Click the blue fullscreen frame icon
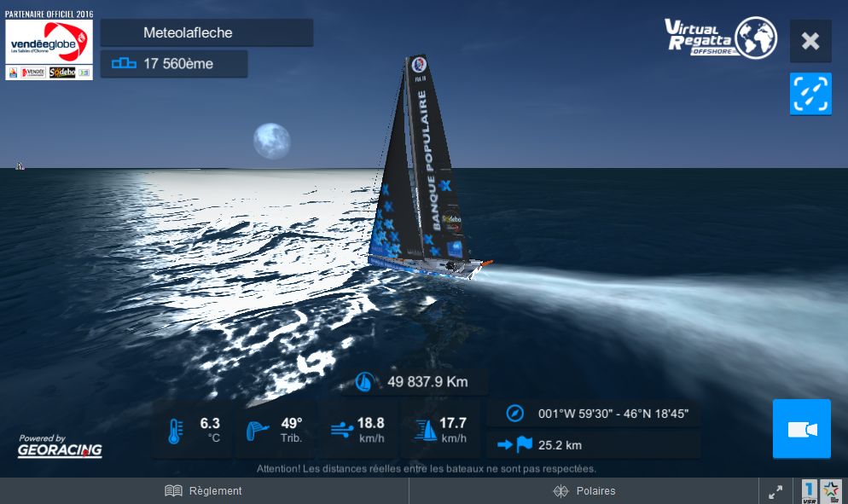848x504 pixels. [x=810, y=94]
